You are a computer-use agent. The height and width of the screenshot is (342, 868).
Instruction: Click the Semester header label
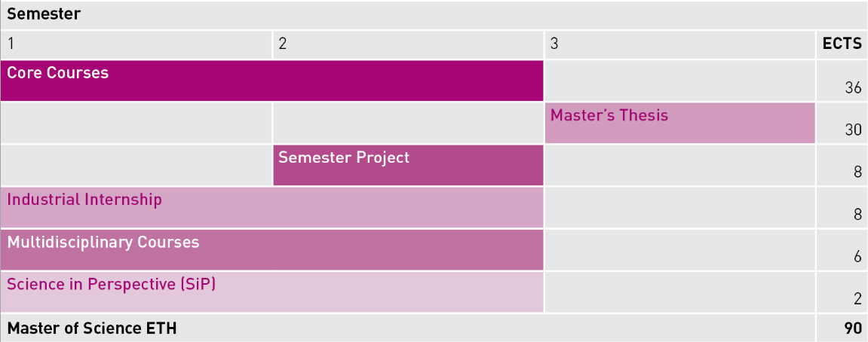coord(44,14)
